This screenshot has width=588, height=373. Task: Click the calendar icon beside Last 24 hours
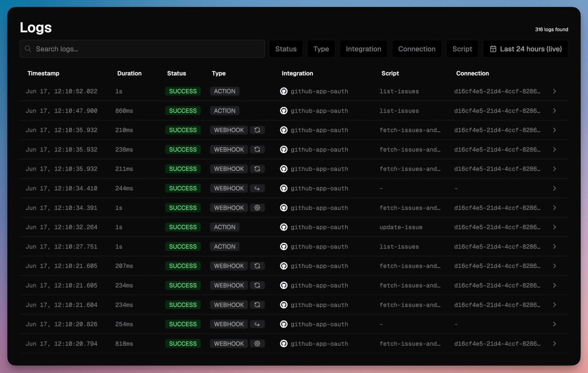coord(493,49)
